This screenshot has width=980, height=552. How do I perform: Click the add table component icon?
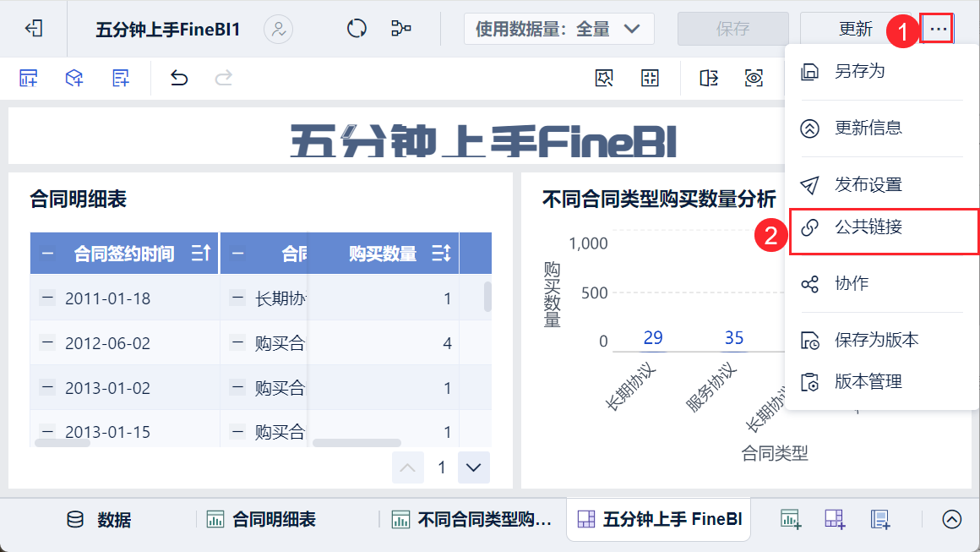click(x=28, y=78)
